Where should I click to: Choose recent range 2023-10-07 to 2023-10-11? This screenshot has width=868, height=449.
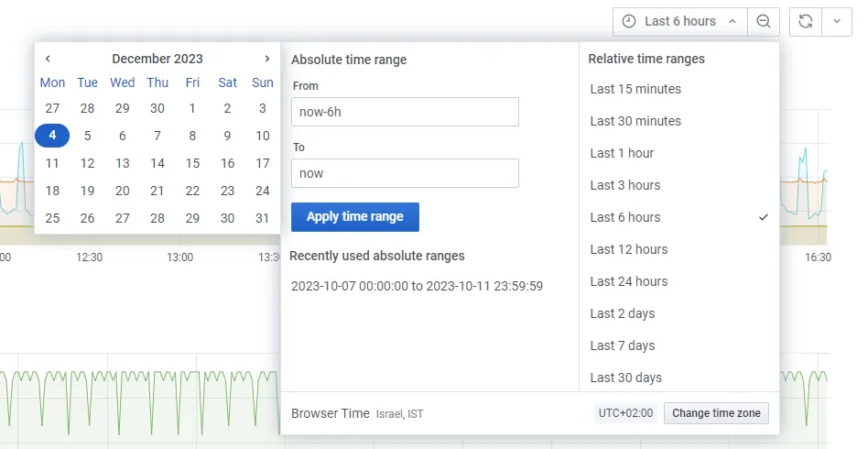click(417, 286)
